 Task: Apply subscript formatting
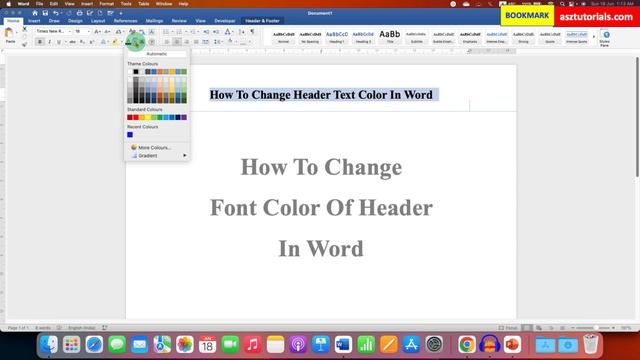82,42
